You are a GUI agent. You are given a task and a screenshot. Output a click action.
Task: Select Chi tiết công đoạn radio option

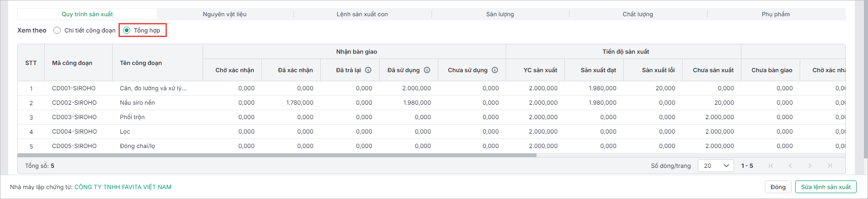click(x=57, y=30)
